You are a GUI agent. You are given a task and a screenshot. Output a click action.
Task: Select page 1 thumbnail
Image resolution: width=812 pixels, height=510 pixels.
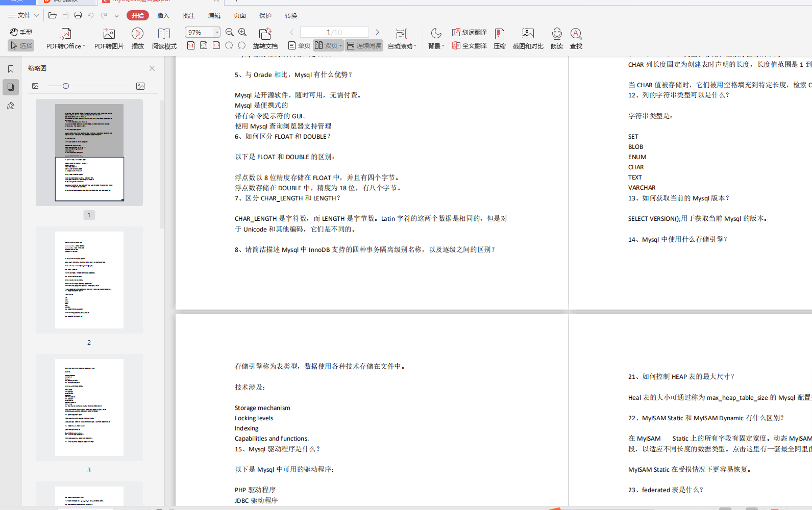click(89, 152)
